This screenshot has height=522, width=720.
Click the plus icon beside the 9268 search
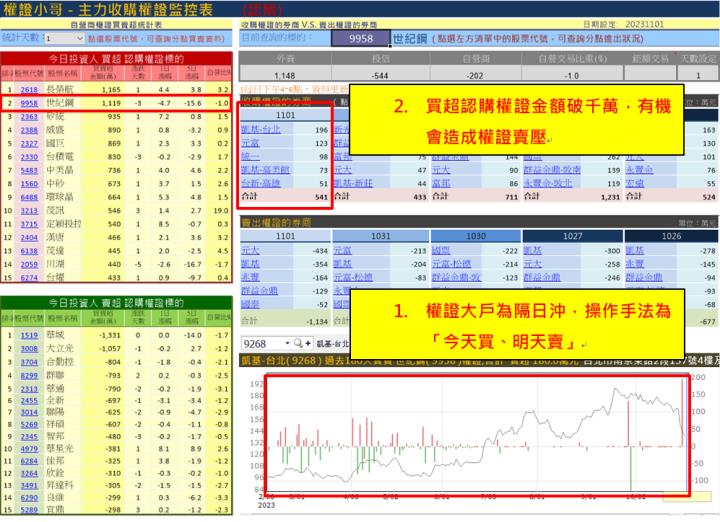pos(308,343)
